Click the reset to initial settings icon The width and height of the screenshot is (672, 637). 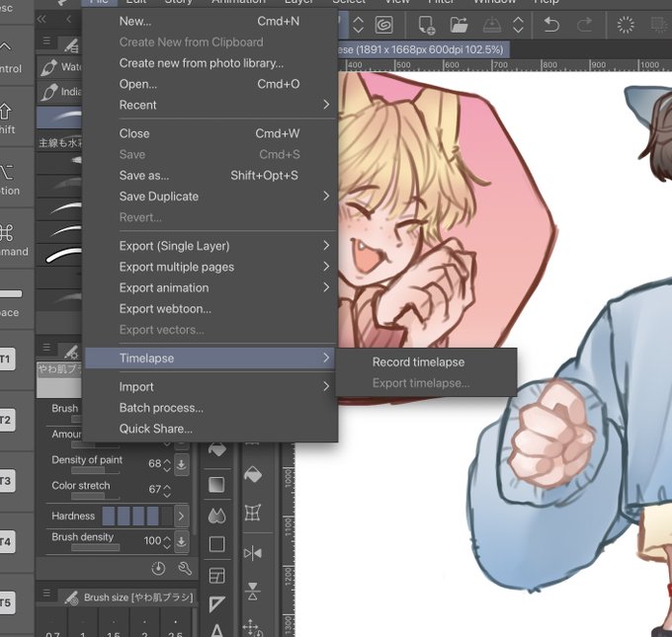click(x=158, y=569)
